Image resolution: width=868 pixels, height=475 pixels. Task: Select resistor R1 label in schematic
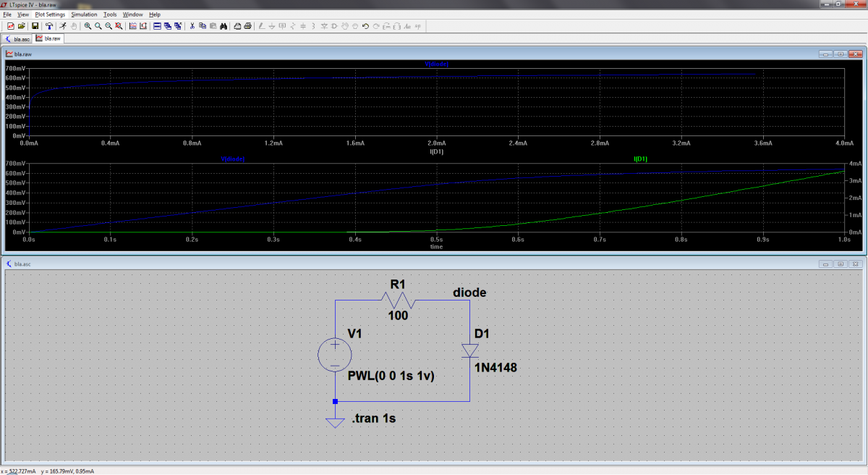click(399, 285)
